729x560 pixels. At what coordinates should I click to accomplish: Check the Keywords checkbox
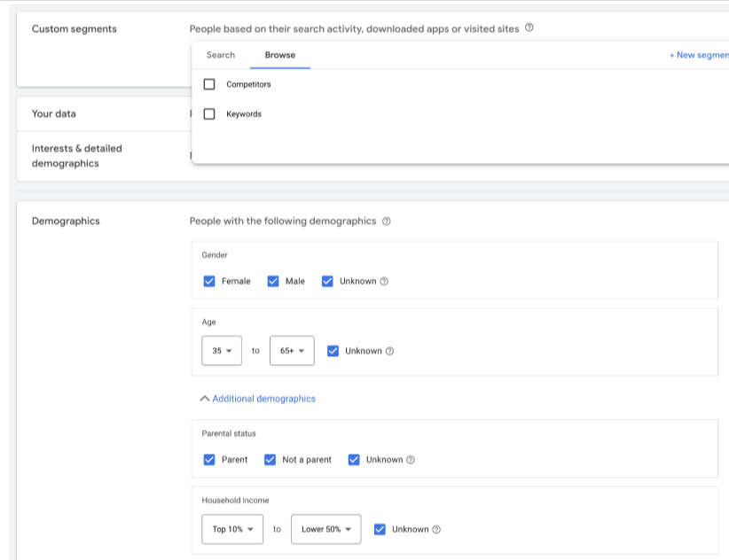[209, 114]
